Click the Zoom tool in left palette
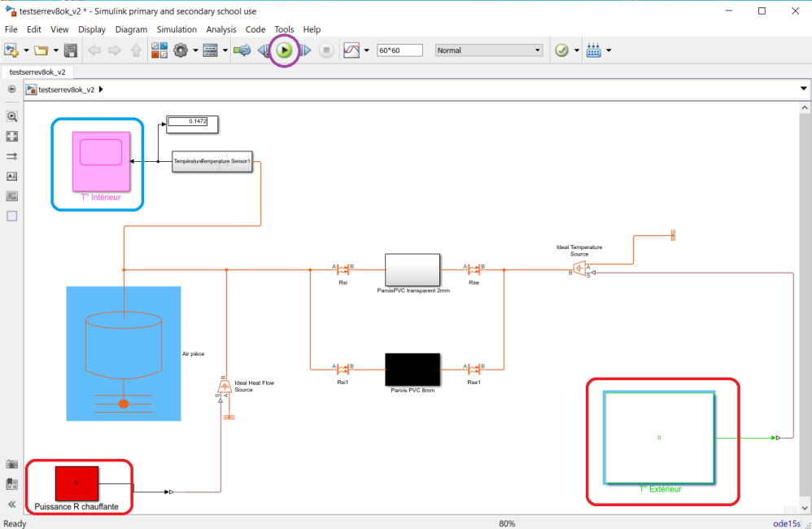Image resolution: width=812 pixels, height=529 pixels. tap(11, 116)
